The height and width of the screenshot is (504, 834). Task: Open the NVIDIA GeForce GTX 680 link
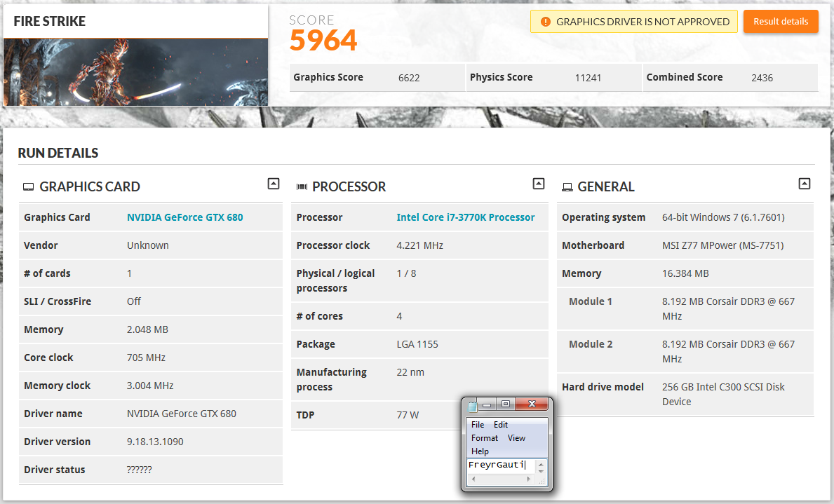point(184,217)
